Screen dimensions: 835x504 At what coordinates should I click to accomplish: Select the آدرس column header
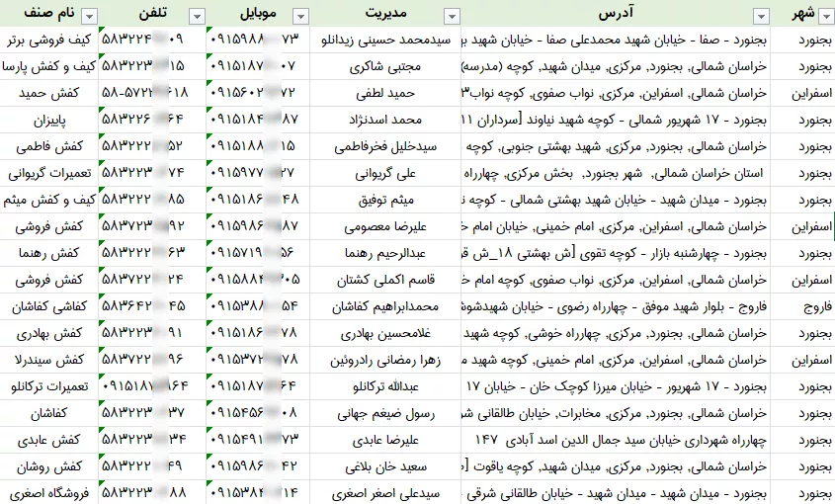click(x=616, y=13)
